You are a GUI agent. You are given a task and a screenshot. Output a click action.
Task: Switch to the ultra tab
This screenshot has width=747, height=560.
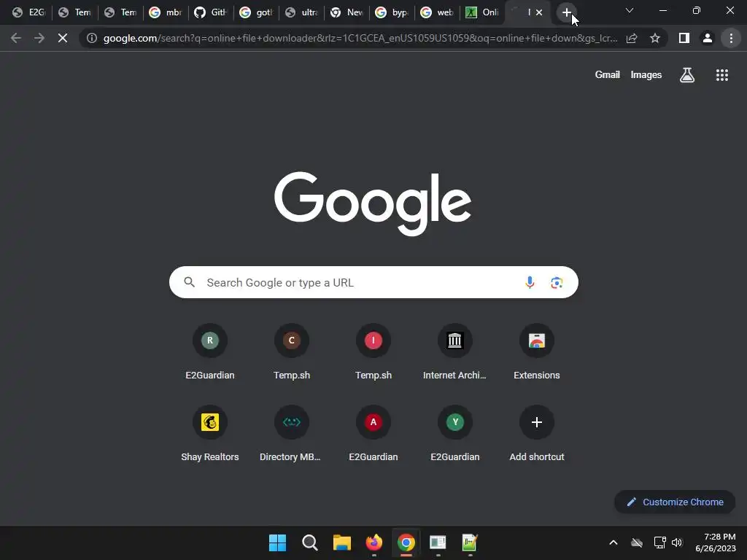click(301, 12)
